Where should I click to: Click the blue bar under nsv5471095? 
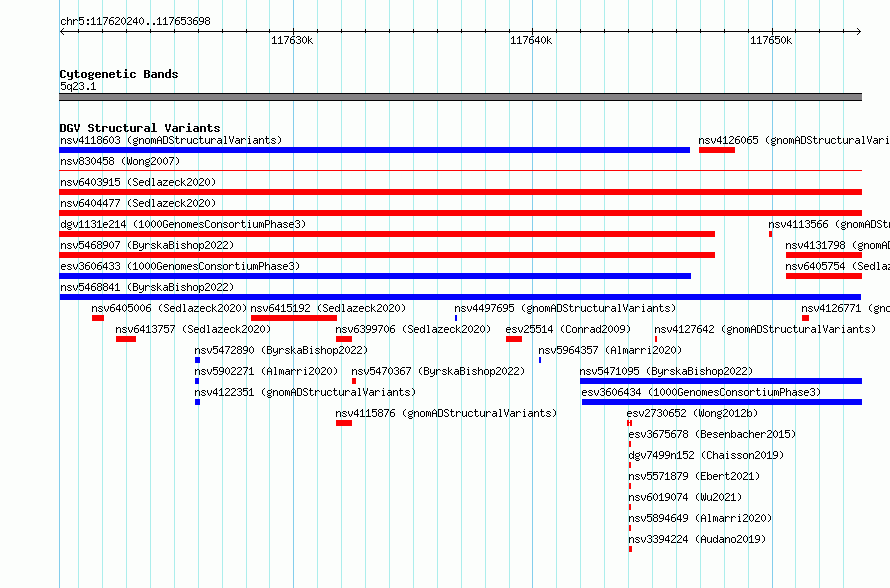coord(721,381)
